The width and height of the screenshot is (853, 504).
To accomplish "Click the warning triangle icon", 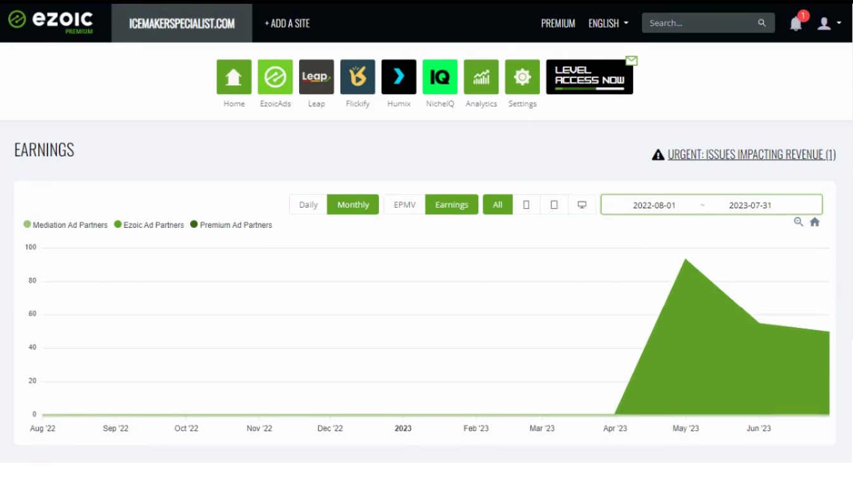I will pyautogui.click(x=658, y=154).
